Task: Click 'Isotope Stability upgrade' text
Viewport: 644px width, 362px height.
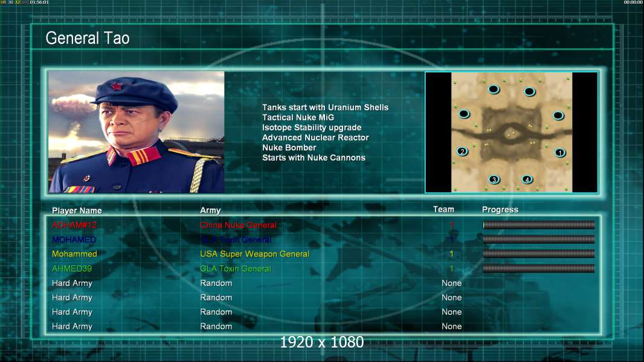Action: (x=312, y=127)
